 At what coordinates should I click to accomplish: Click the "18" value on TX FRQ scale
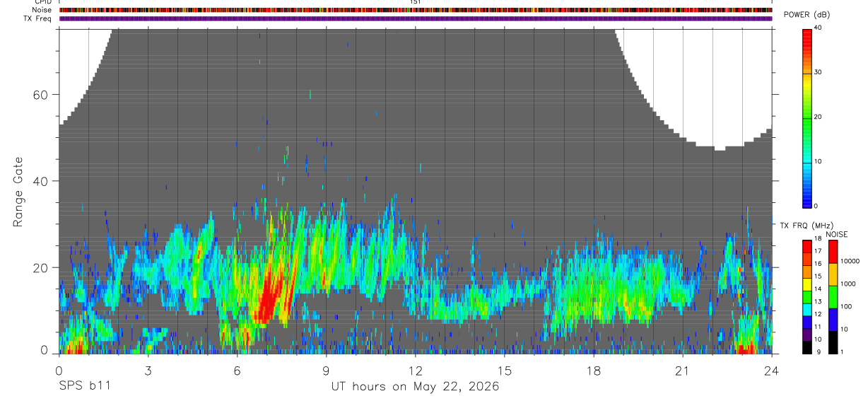[817, 239]
